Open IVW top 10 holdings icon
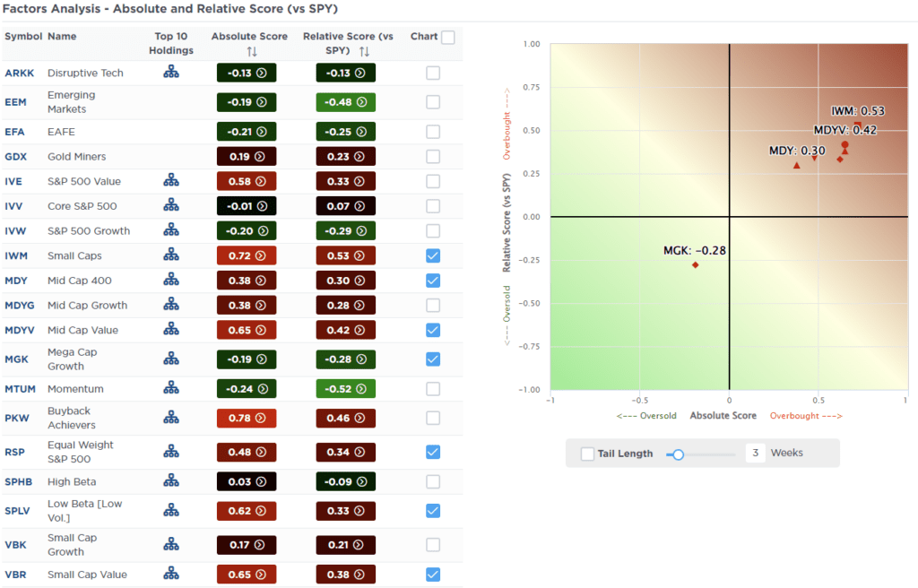Screen dimensions: 918x588 tap(171, 230)
